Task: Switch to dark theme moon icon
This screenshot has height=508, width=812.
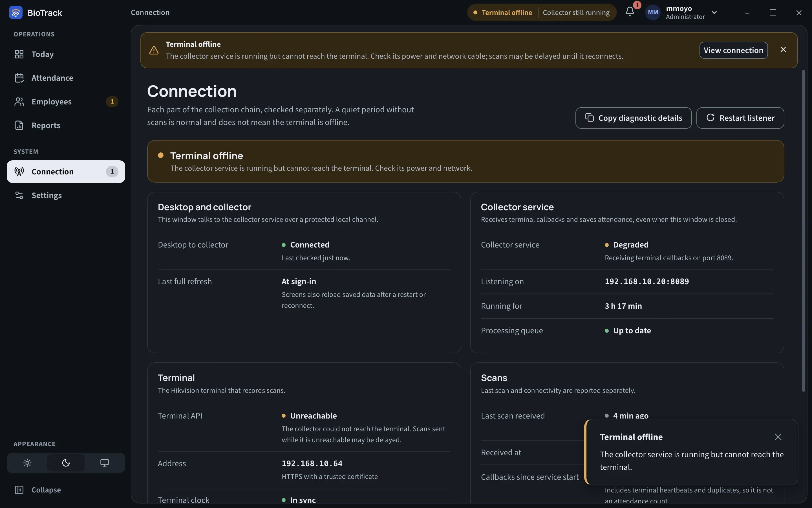Action: point(66,463)
